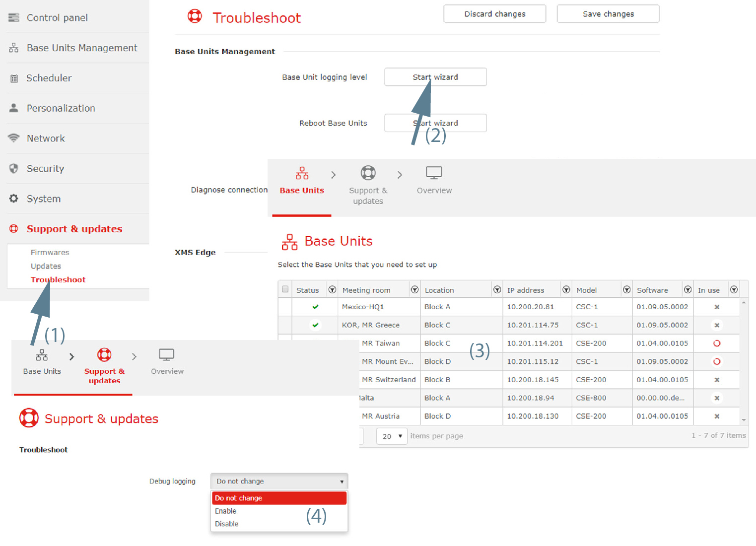Click the green status check for Mexico-HQ1
Screen dimensions: 756x546
(315, 307)
